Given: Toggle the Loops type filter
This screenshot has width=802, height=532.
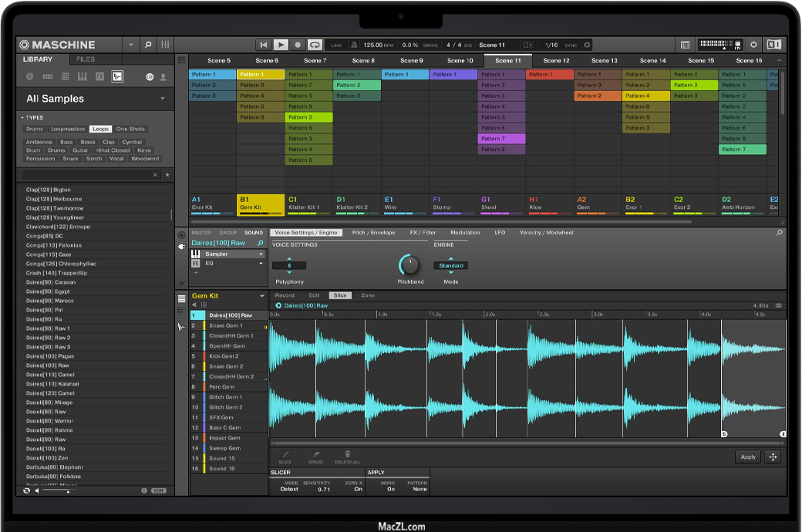Looking at the screenshot, I should point(100,130).
